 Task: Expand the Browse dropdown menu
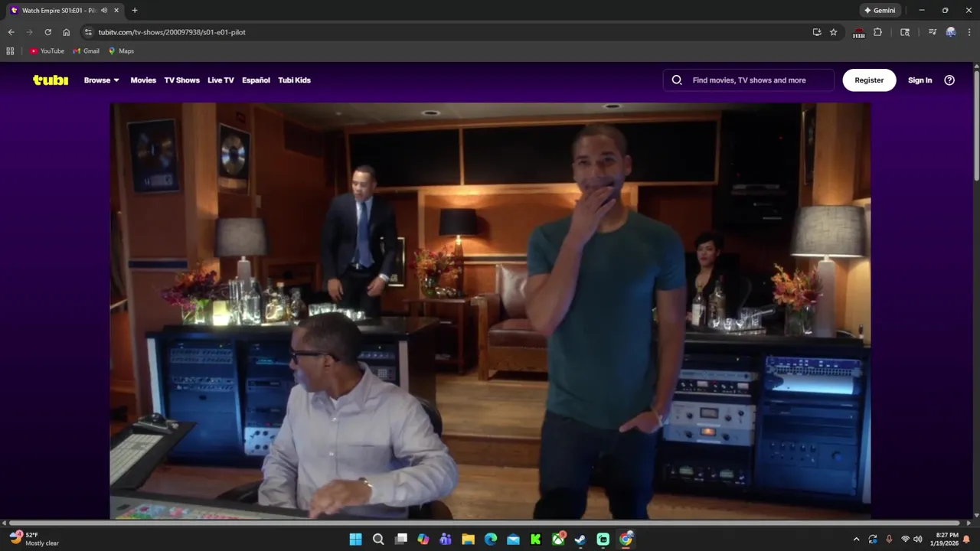(x=102, y=80)
